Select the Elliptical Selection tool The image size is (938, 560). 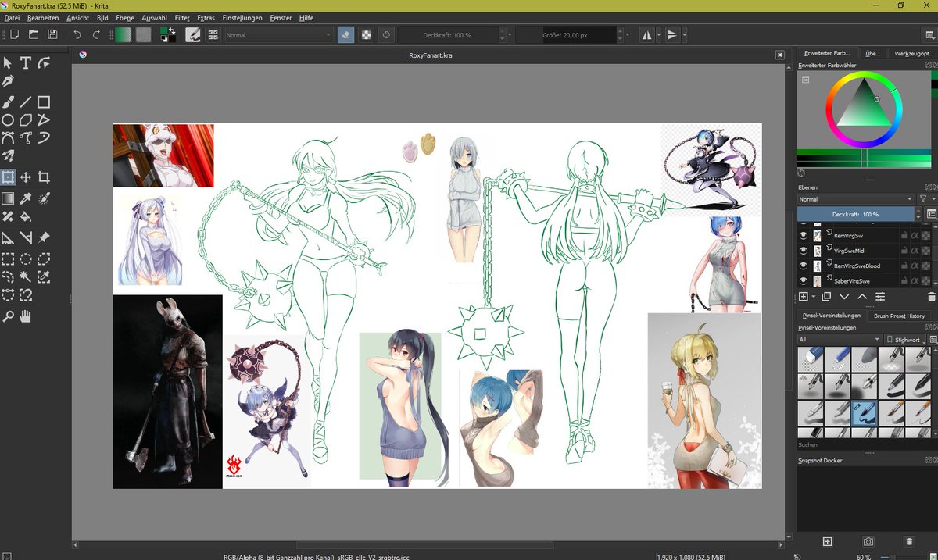click(26, 259)
